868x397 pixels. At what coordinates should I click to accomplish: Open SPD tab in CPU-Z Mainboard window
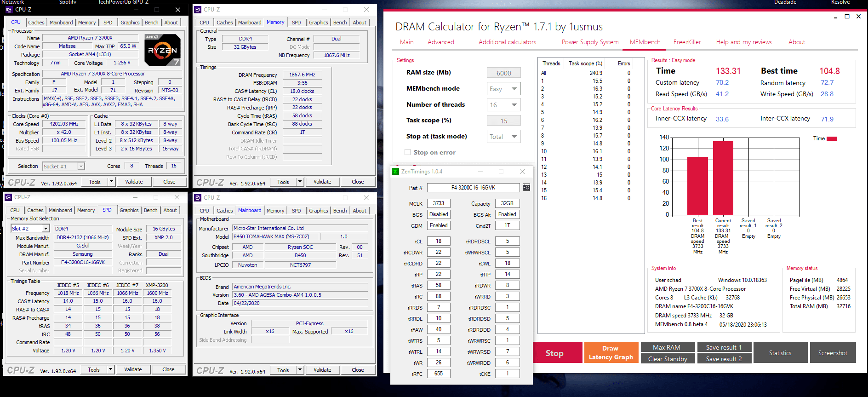point(297,211)
